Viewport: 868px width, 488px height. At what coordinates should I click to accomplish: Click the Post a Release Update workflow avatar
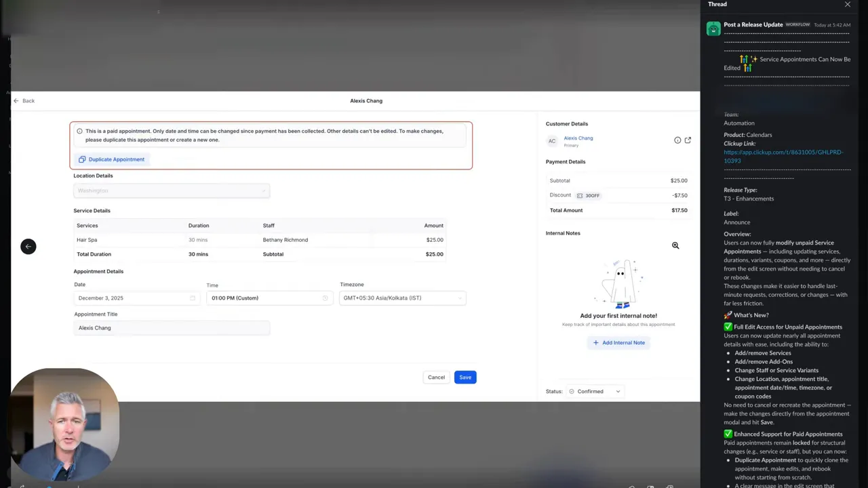click(x=713, y=28)
